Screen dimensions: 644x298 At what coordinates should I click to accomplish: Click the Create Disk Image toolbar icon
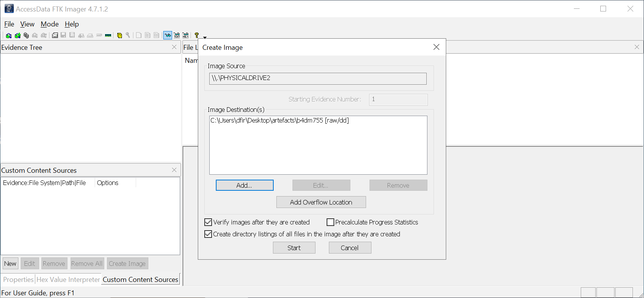[x=55, y=36]
